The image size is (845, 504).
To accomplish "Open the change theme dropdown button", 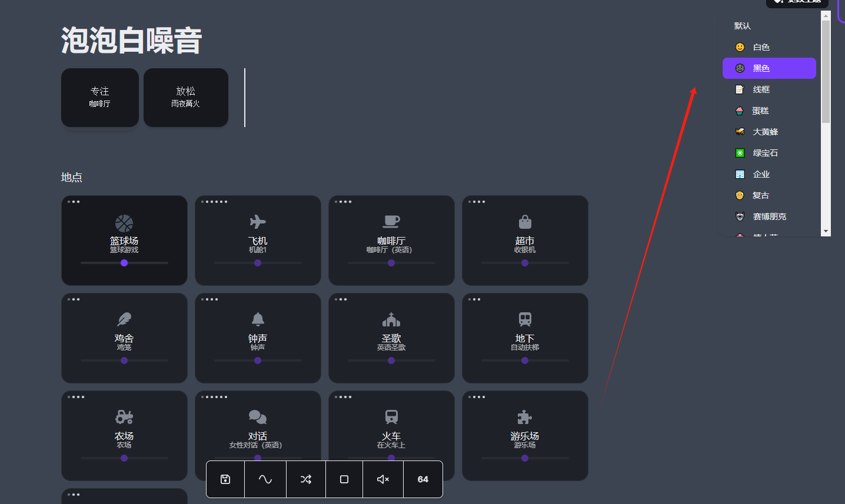I will pos(797,2).
